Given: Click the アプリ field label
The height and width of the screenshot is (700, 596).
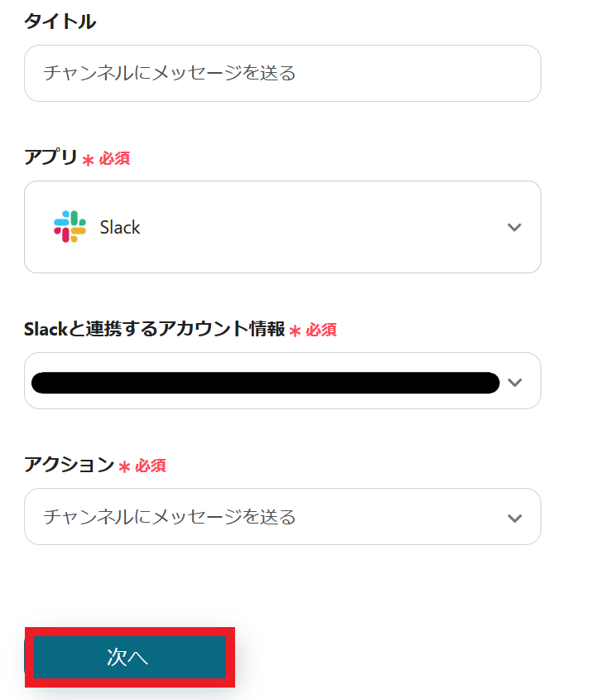Looking at the screenshot, I should (50, 157).
